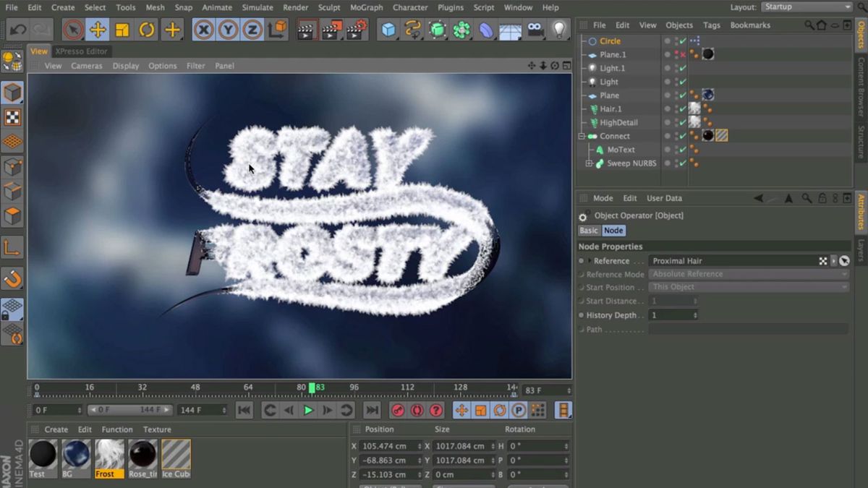The width and height of the screenshot is (868, 488).
Task: Add a Cube primitive object
Action: 389,30
